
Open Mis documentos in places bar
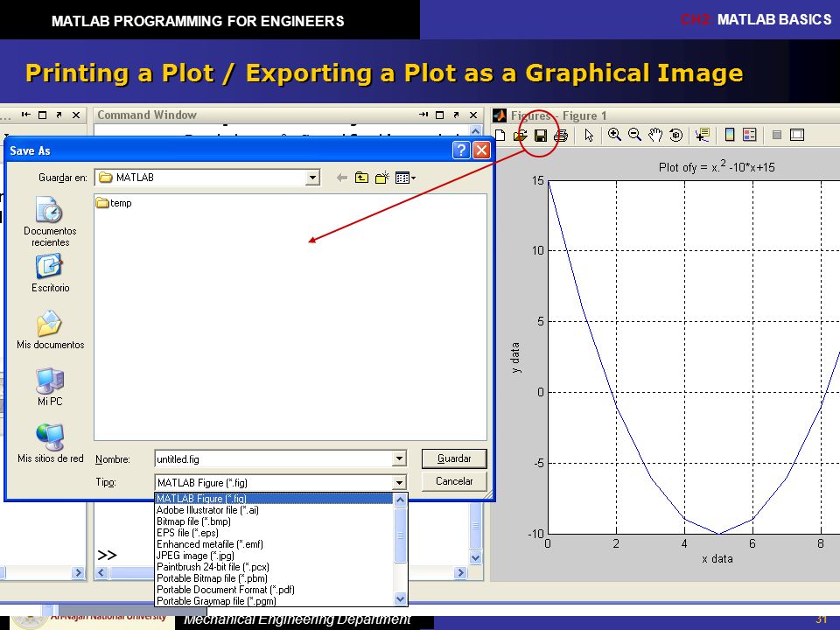click(x=50, y=330)
